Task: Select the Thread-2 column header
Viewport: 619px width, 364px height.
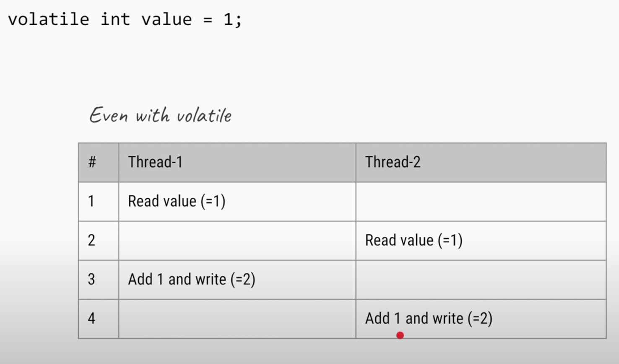Action: [x=481, y=163]
